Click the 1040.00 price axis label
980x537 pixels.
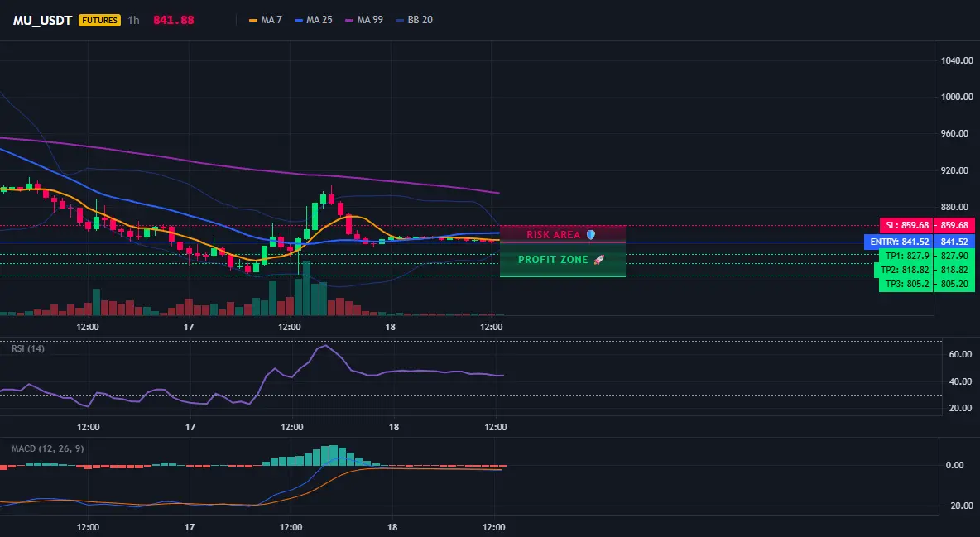pyautogui.click(x=957, y=60)
